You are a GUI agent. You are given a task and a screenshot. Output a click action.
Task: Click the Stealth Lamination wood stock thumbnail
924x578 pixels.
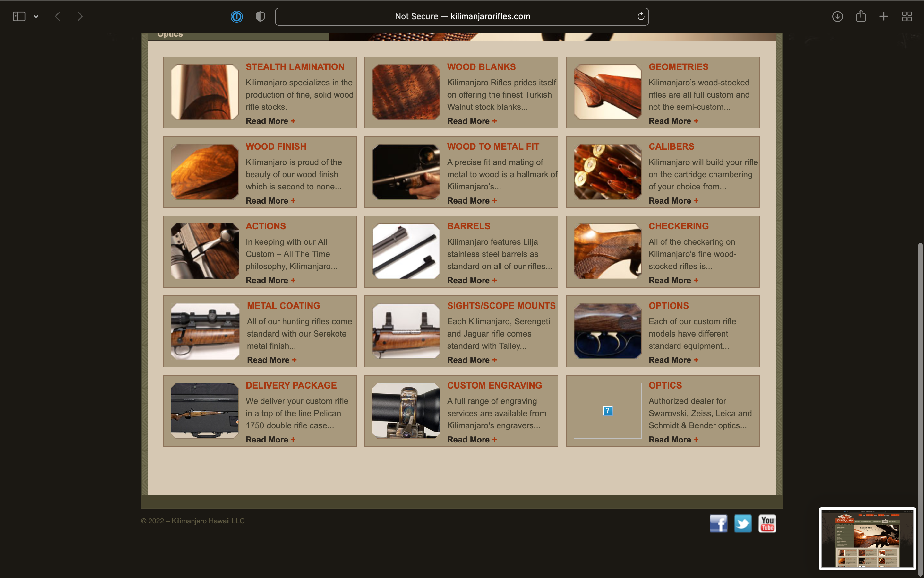point(205,92)
